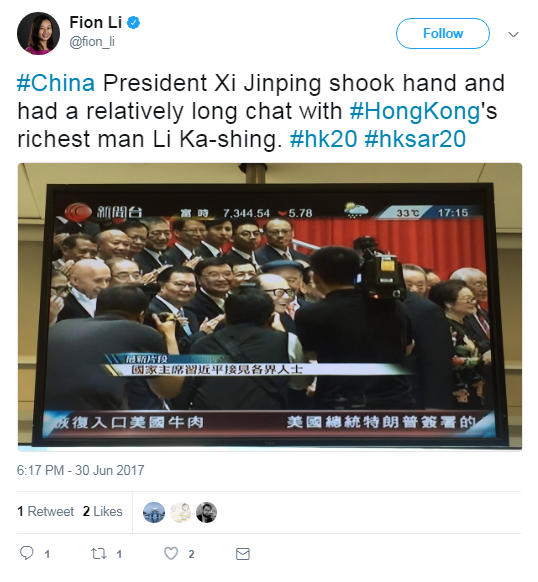
Task: Open third liker's dark avatar
Action: (x=206, y=512)
